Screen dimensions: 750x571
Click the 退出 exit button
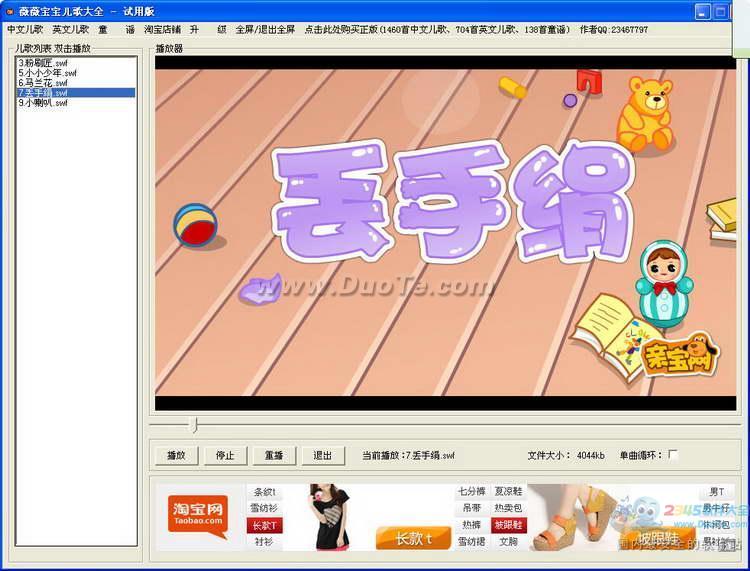[x=323, y=455]
